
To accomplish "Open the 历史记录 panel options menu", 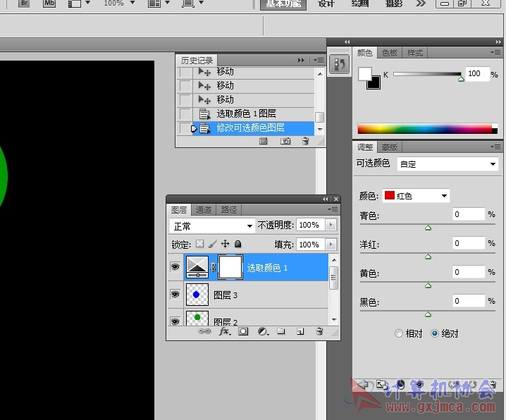I will [x=319, y=61].
